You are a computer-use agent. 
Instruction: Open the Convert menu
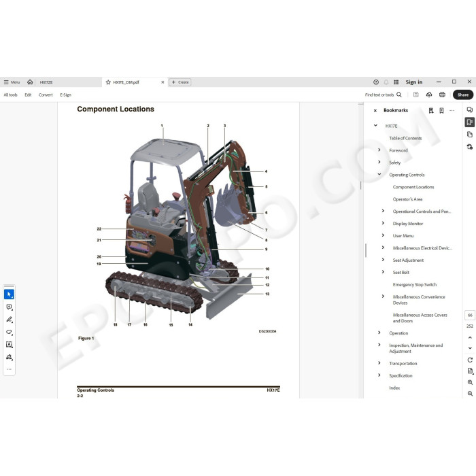coord(46,95)
